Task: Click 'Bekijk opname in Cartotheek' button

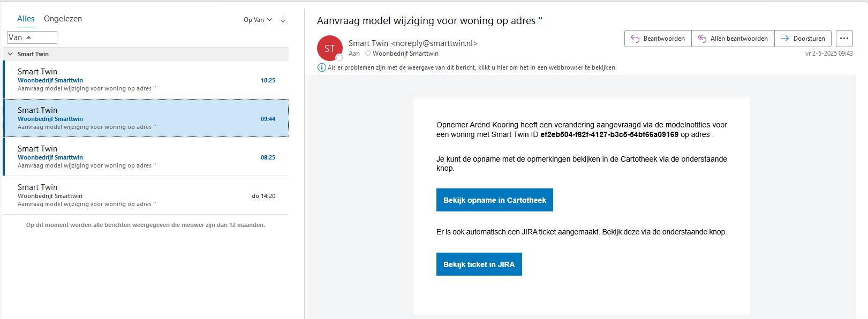Action: (x=494, y=200)
